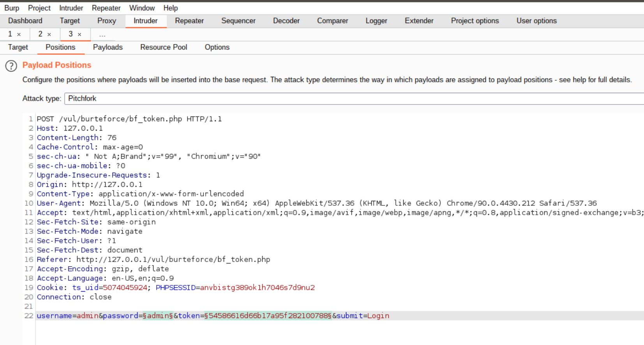Click the Referer header line

(154, 259)
